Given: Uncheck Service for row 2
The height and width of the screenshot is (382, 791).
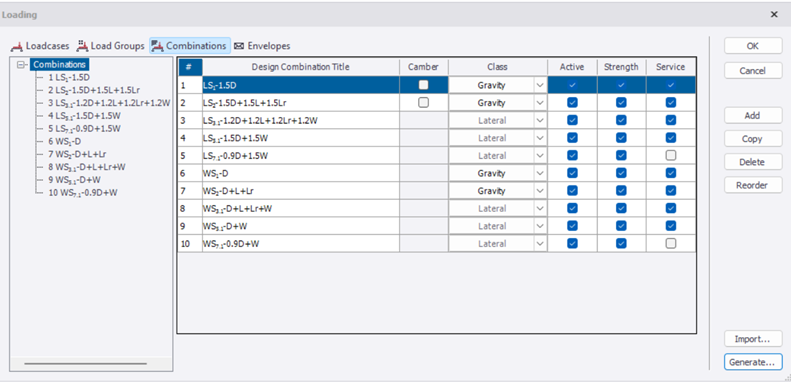Looking at the screenshot, I should 670,102.
